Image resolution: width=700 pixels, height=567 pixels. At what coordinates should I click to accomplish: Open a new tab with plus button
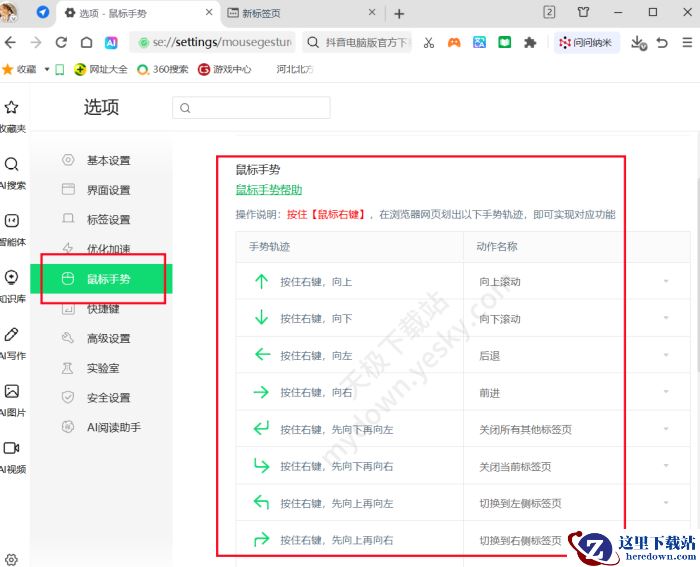[399, 14]
